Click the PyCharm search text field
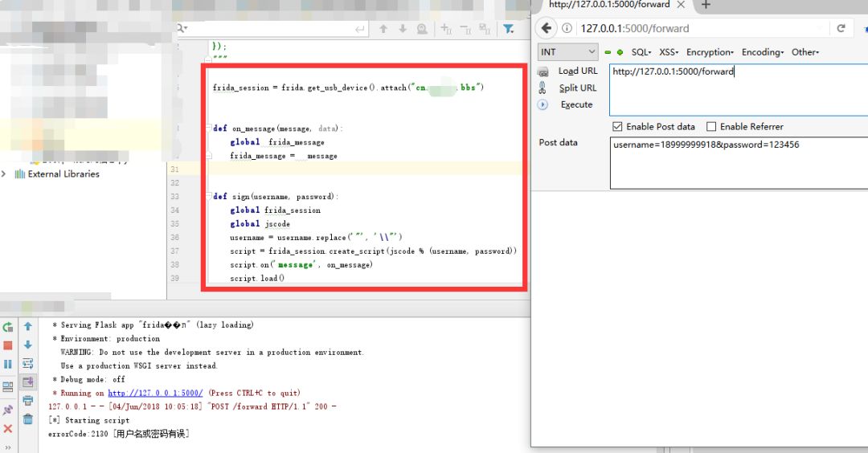868x453 pixels. [x=272, y=29]
